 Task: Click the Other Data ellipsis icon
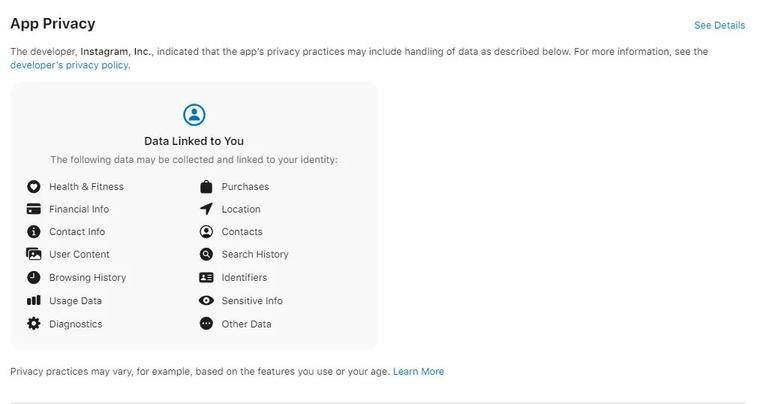tap(206, 324)
